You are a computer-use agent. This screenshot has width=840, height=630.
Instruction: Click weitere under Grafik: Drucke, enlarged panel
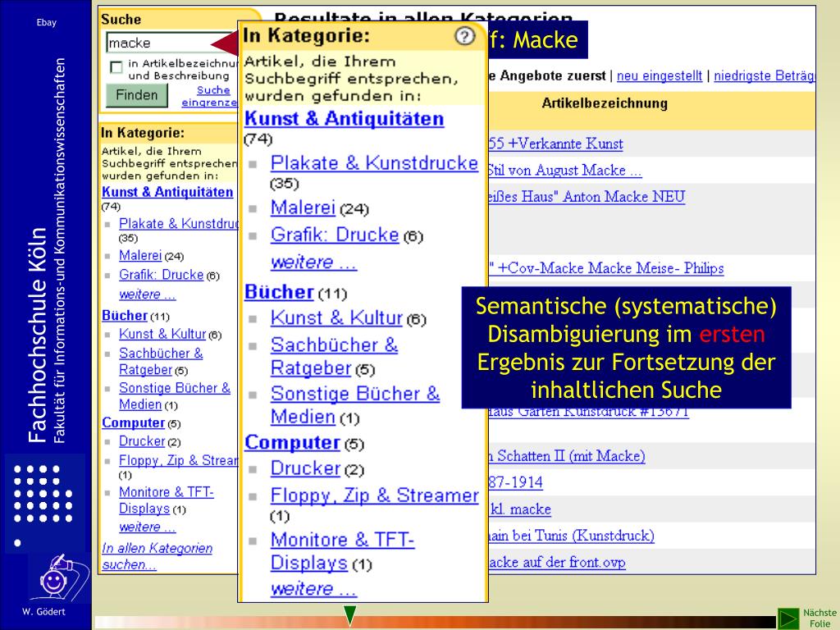pos(313,262)
